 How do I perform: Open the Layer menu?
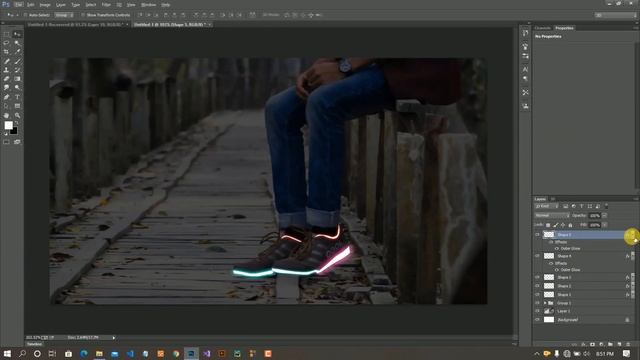[x=61, y=4]
